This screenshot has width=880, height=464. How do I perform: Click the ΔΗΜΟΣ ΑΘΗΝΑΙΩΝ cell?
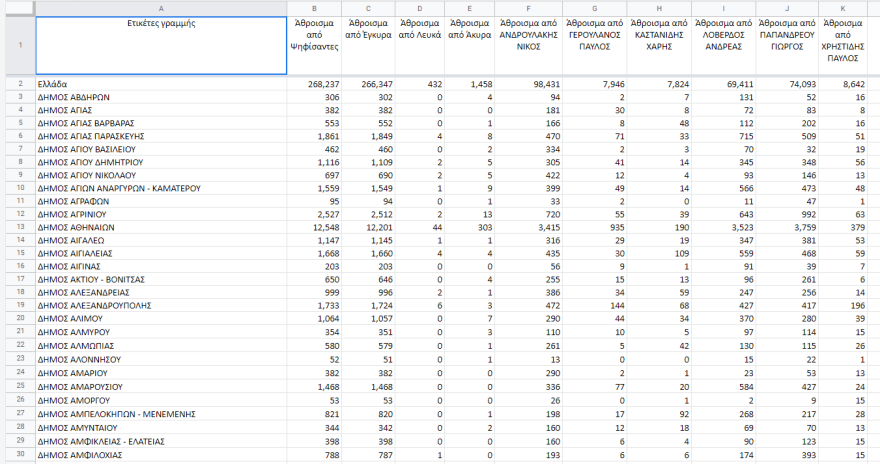click(161, 227)
